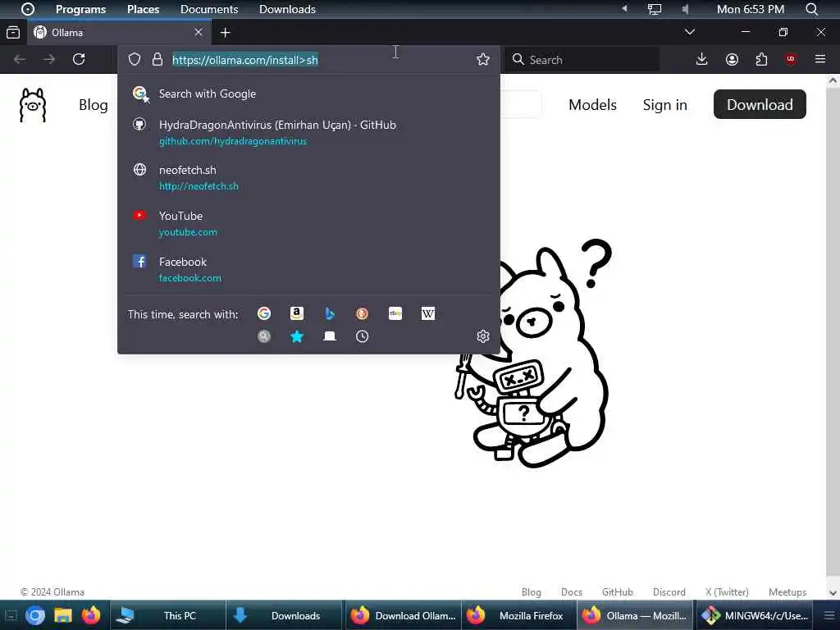Open search settings gear in URL dropdown
The image size is (840, 630).
pos(482,336)
